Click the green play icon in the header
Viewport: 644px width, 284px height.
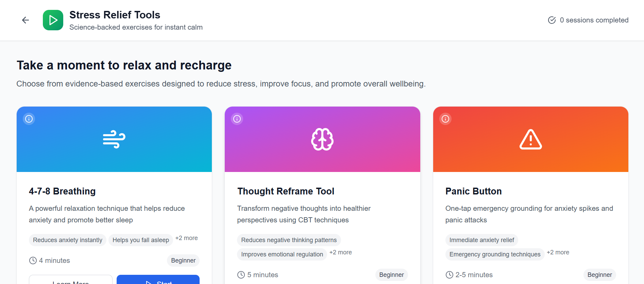(53, 20)
